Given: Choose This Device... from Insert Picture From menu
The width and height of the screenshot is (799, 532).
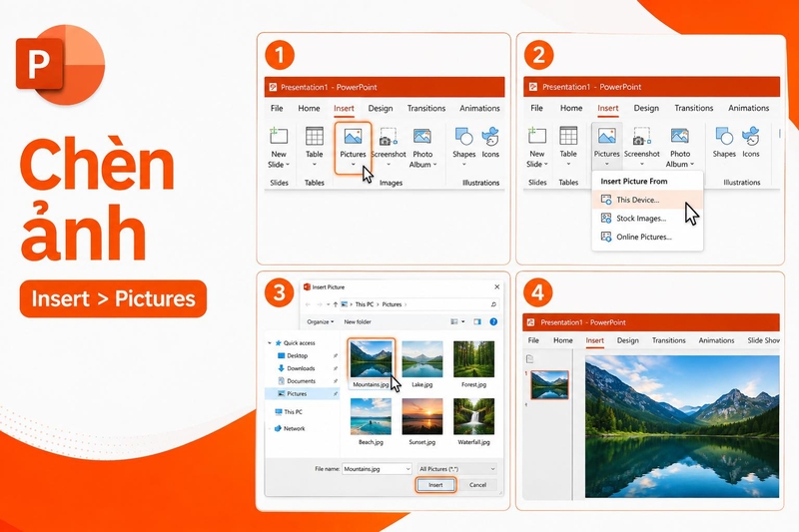Looking at the screenshot, I should (647, 200).
